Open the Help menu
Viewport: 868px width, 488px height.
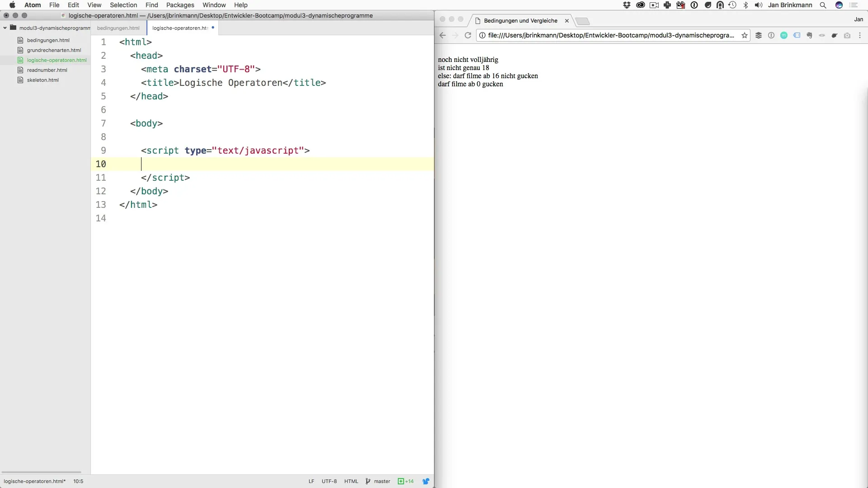pos(241,5)
